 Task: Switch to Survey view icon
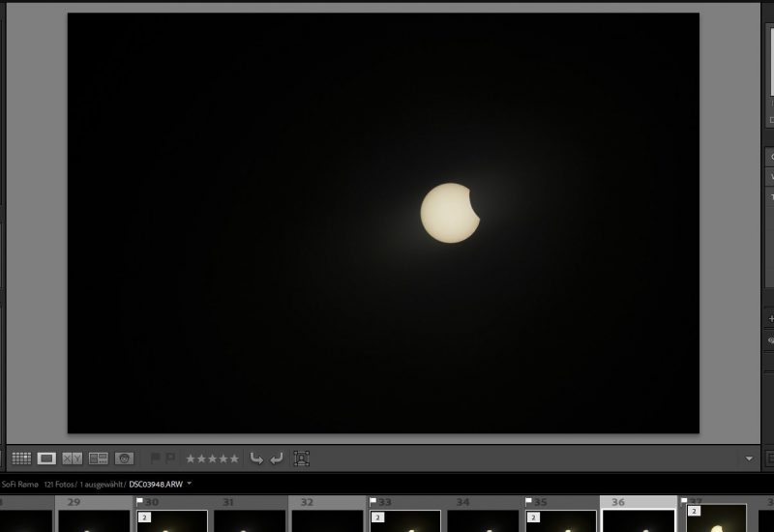(x=98, y=458)
